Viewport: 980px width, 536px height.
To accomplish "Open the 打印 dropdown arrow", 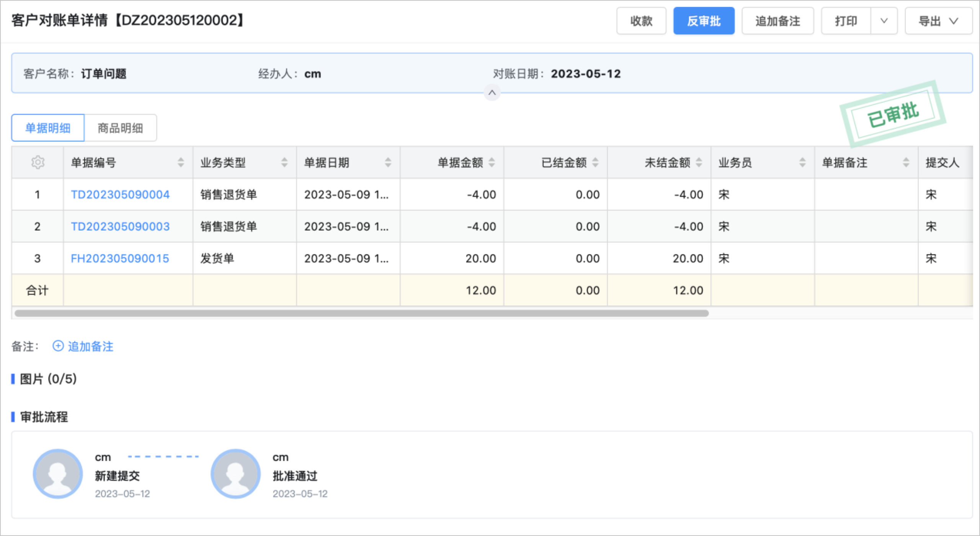I will [884, 21].
